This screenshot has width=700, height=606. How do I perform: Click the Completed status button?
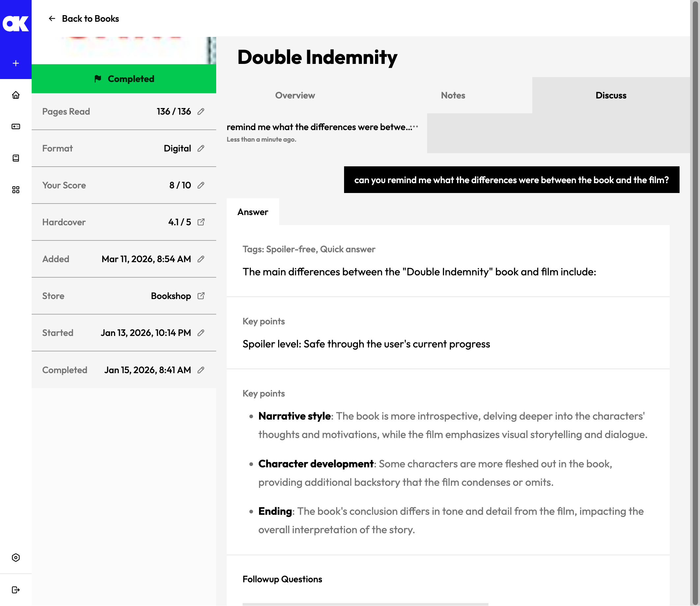click(x=124, y=79)
